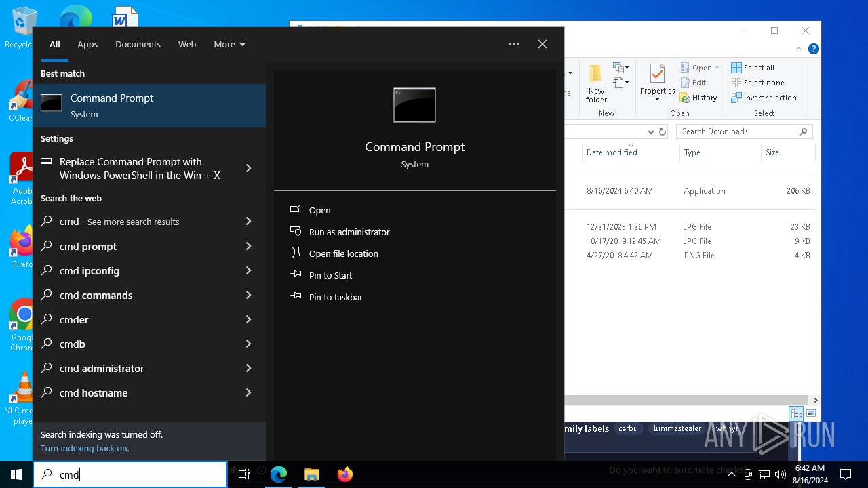Expand the 'cmd prompt' suggestion arrow
868x488 pixels.
coord(248,246)
